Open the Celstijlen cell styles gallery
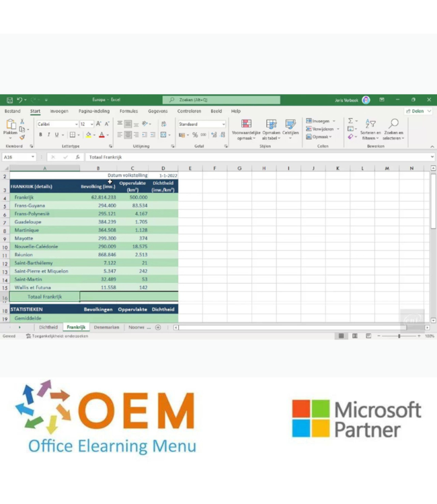Viewport: 437px width, 504px height. point(290,130)
